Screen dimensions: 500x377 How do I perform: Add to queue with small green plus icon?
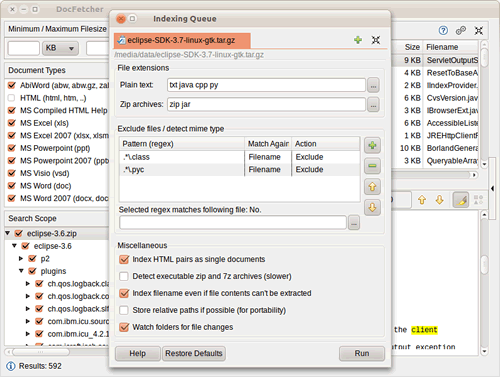[x=358, y=40]
